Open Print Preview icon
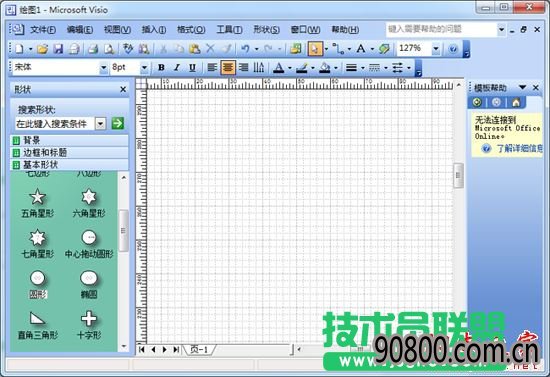 click(x=109, y=49)
